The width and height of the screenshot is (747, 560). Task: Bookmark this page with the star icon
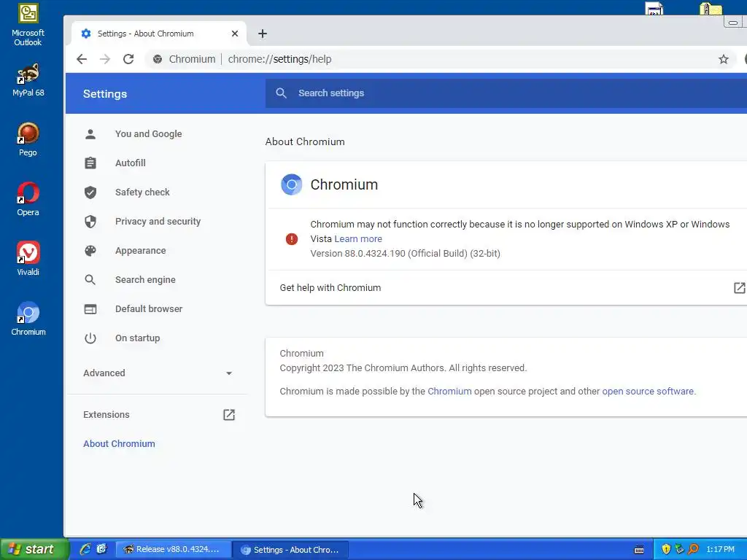(x=723, y=59)
